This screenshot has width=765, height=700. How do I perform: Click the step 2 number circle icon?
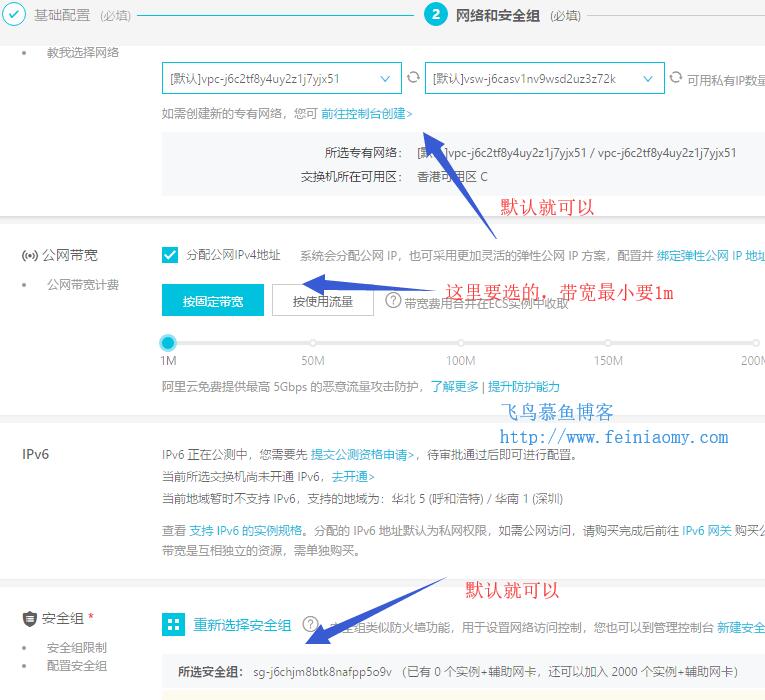click(435, 14)
